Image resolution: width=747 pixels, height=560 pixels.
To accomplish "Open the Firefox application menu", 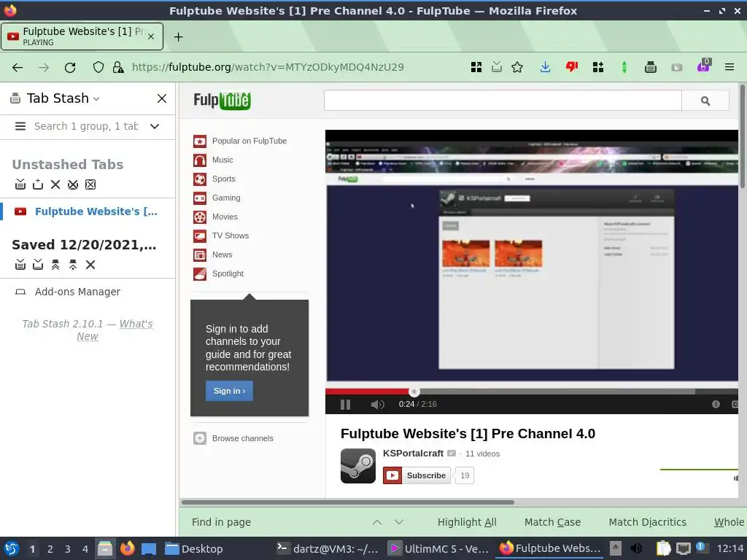I will [729, 67].
